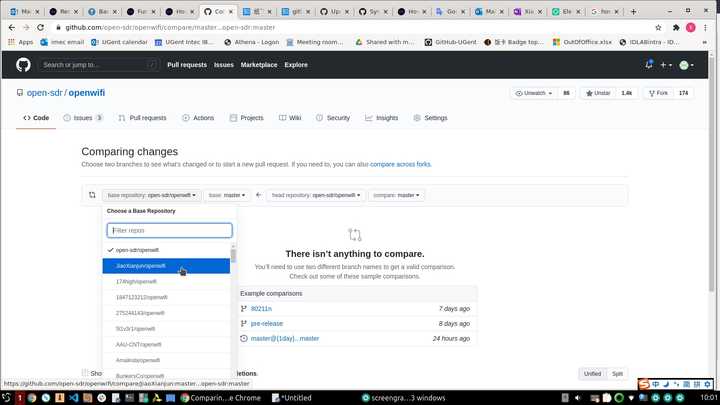720x405 pixels.
Task: Open the compare: master branch dropdown
Action: 396,195
